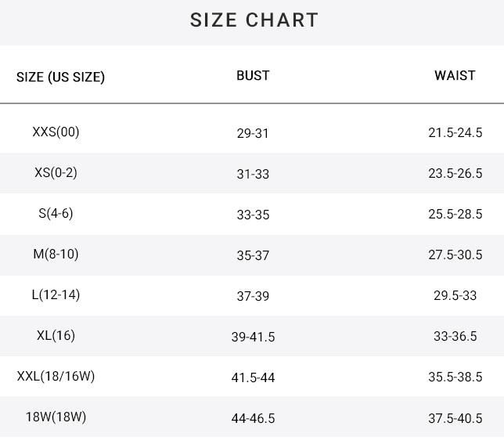504x444 pixels.
Task: Choose the M(8-10) size label
Action: (56, 254)
